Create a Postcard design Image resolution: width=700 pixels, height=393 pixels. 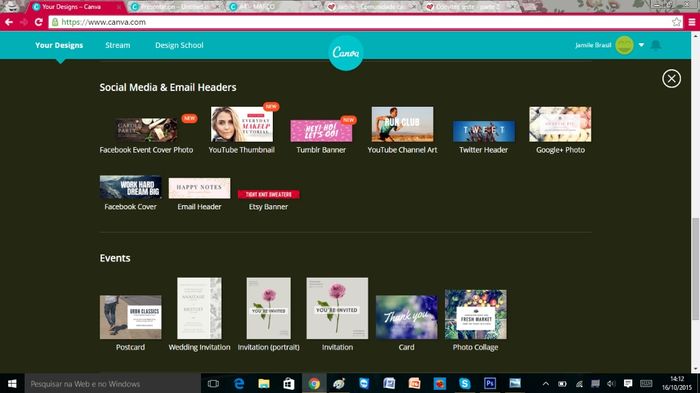[x=130, y=317]
